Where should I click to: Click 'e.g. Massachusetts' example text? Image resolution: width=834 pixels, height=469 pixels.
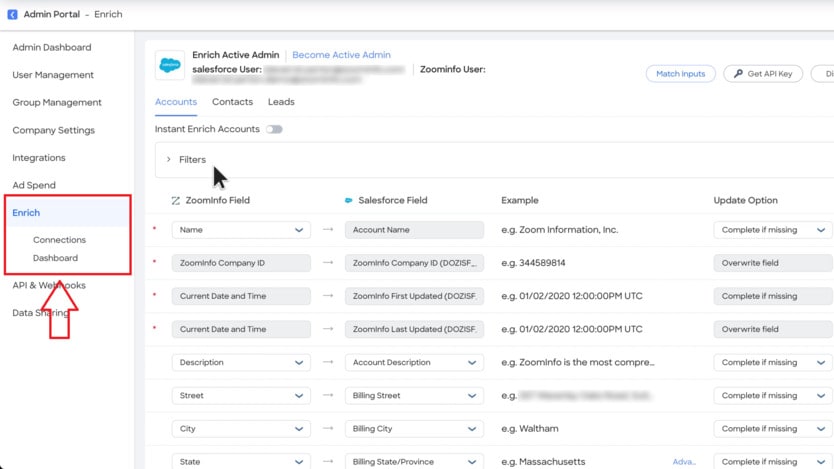pos(543,462)
